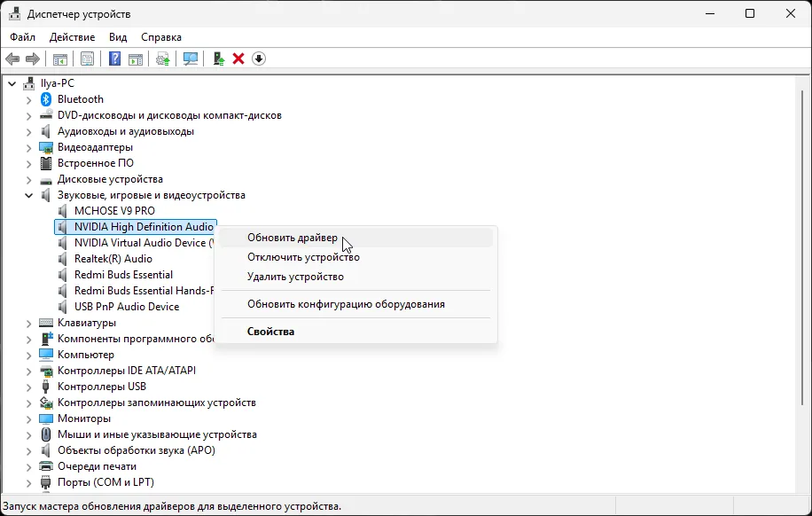The width and height of the screenshot is (812, 516).
Task: Click the Клавиатуры keyboard icon
Action: (x=46, y=323)
